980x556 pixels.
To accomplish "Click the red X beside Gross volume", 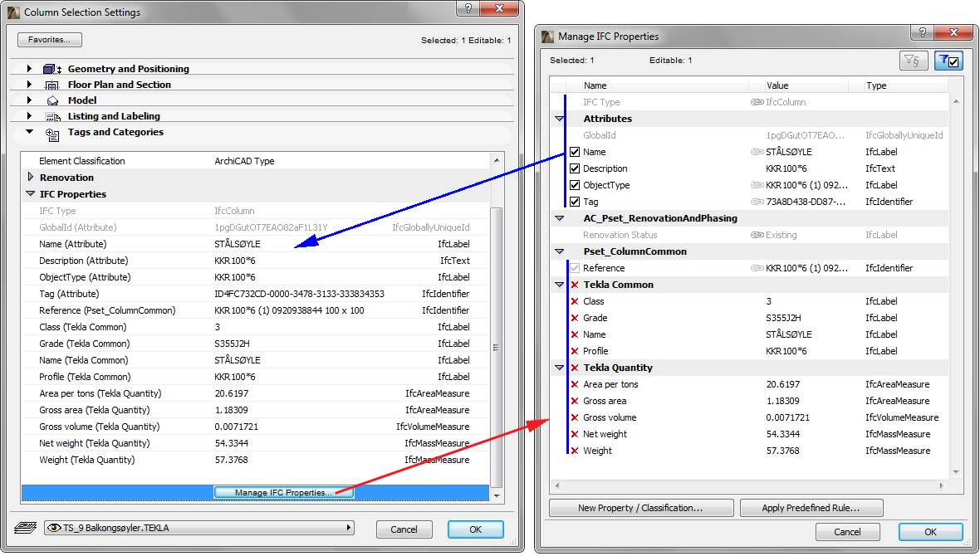I will click(x=575, y=417).
